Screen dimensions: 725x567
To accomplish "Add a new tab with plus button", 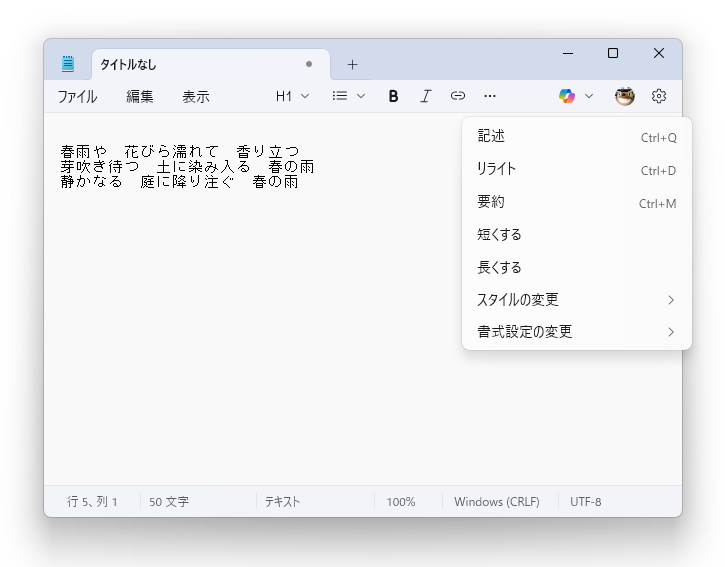I will coord(352,65).
